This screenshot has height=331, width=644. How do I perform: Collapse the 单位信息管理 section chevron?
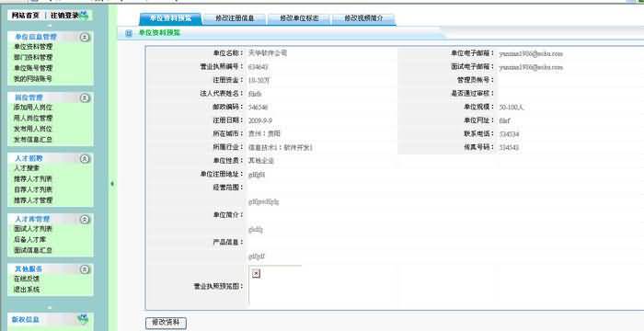(x=85, y=38)
